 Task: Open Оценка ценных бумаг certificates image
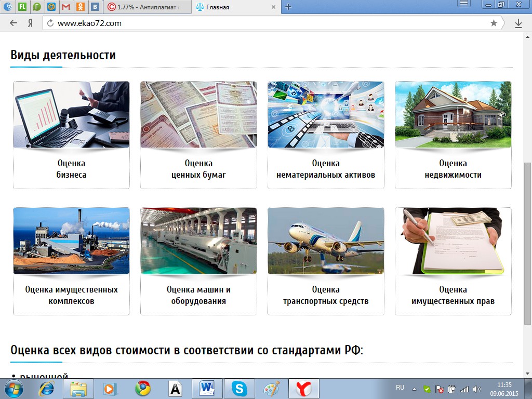[198, 115]
